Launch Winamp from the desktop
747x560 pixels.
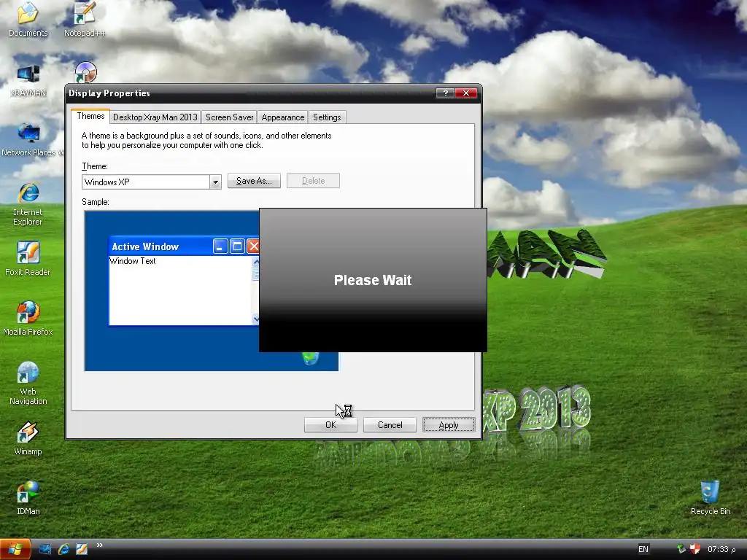click(28, 438)
